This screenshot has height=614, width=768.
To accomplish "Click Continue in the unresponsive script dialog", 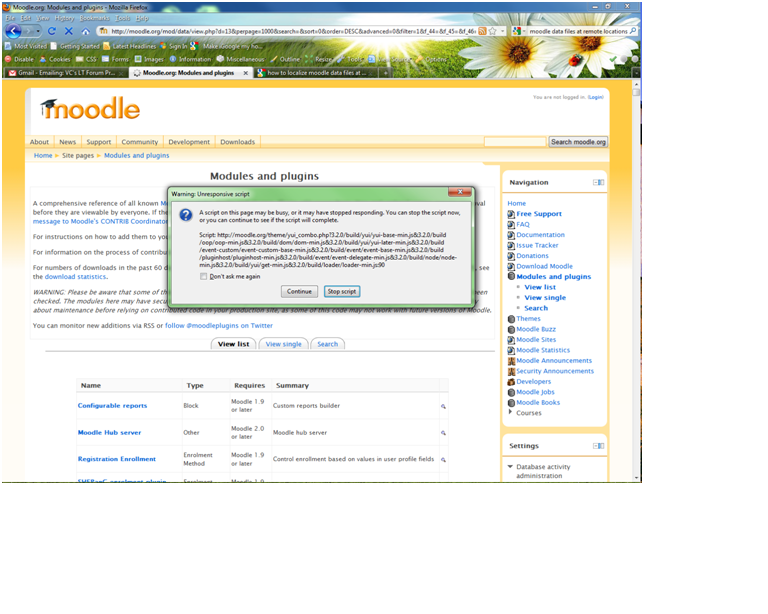I will click(299, 291).
